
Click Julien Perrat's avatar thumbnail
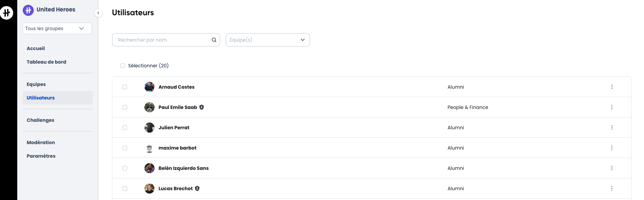point(149,128)
